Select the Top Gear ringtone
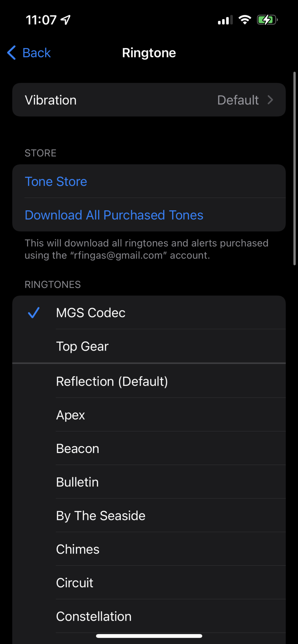Image resolution: width=298 pixels, height=644 pixels. coord(82,346)
